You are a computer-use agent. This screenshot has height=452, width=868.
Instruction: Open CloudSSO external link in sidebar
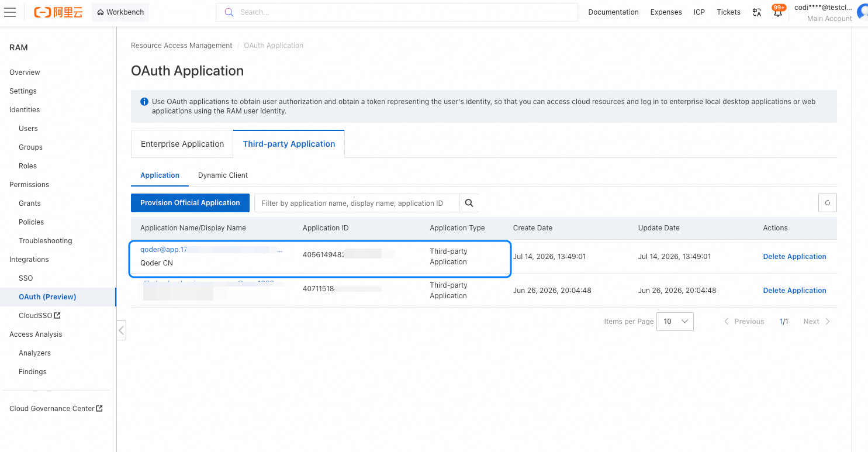click(40, 316)
